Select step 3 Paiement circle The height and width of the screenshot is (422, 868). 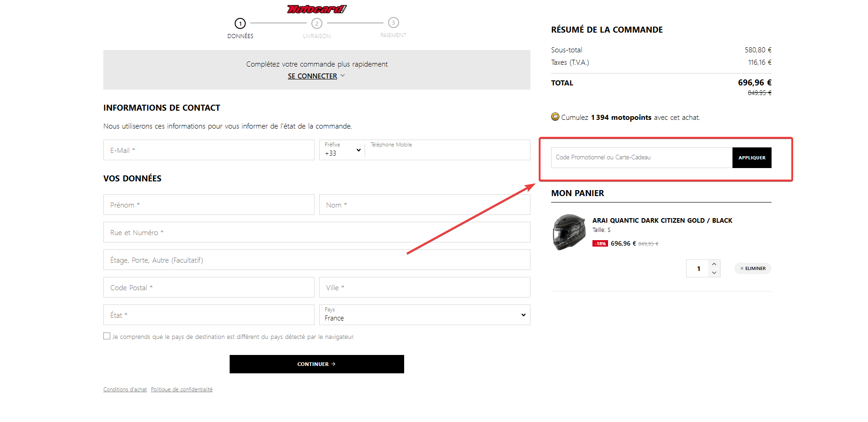pyautogui.click(x=394, y=23)
